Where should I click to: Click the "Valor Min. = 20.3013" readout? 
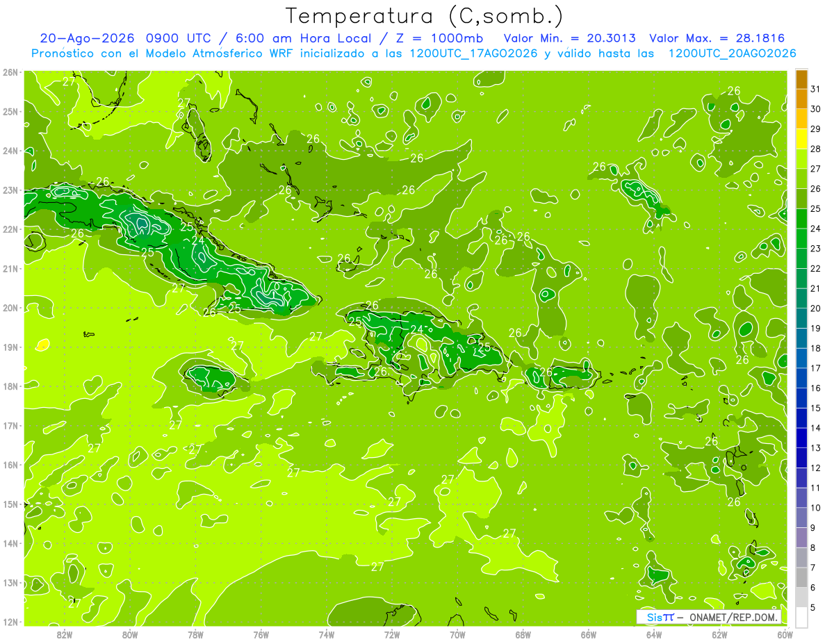[569, 38]
